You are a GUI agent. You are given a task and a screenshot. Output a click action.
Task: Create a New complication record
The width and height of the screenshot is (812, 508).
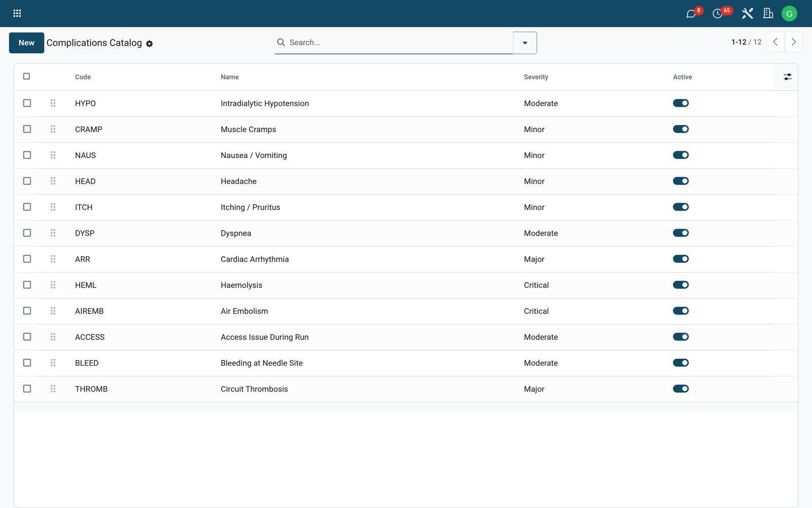[x=26, y=43]
